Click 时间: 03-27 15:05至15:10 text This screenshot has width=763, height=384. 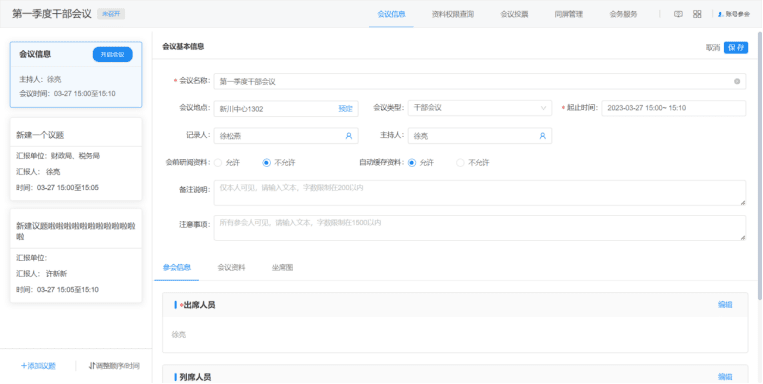(57, 290)
